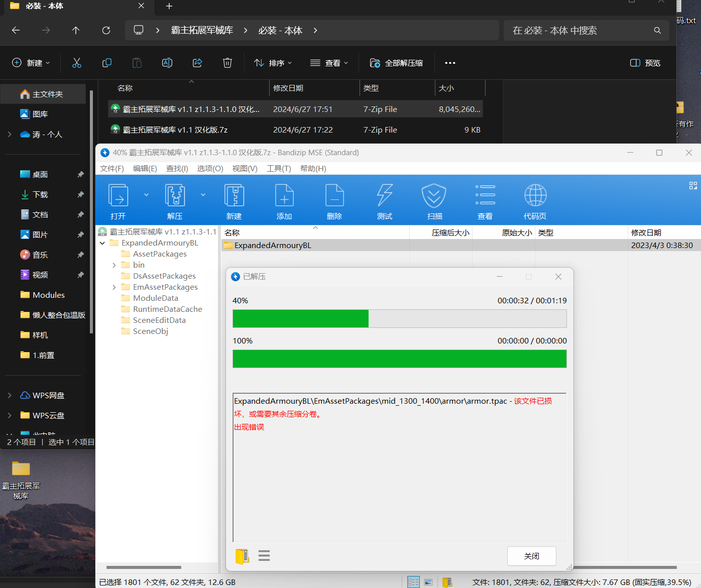Click the Open (打开) icon in Bandizip toolbar
This screenshot has width=701, height=588.
tap(119, 196)
